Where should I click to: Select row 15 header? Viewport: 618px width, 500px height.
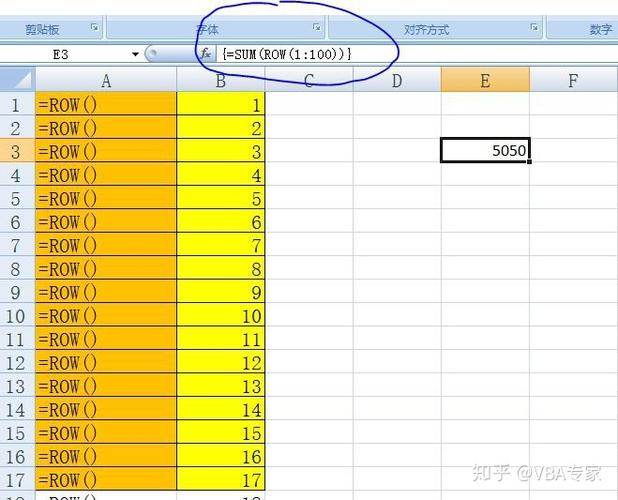click(x=17, y=432)
